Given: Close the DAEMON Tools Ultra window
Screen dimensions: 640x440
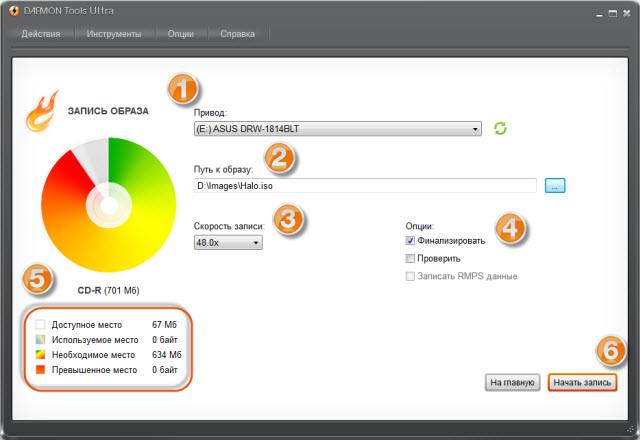Looking at the screenshot, I should click(627, 13).
